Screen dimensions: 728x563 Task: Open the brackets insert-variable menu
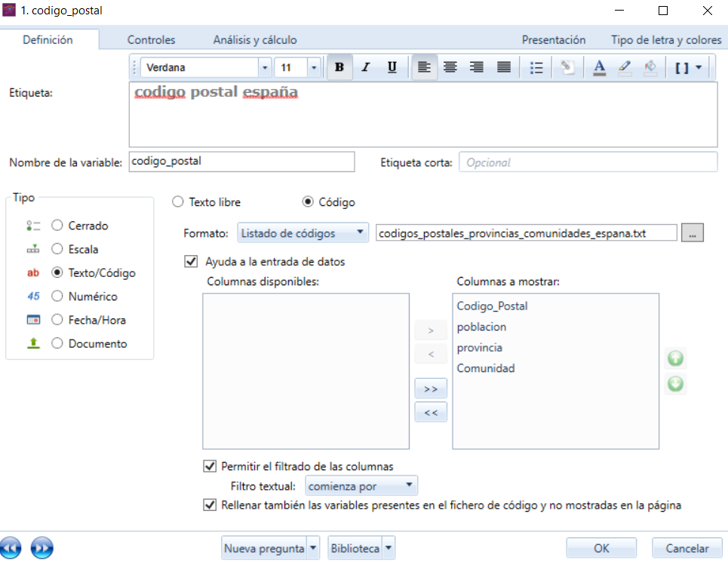click(687, 68)
